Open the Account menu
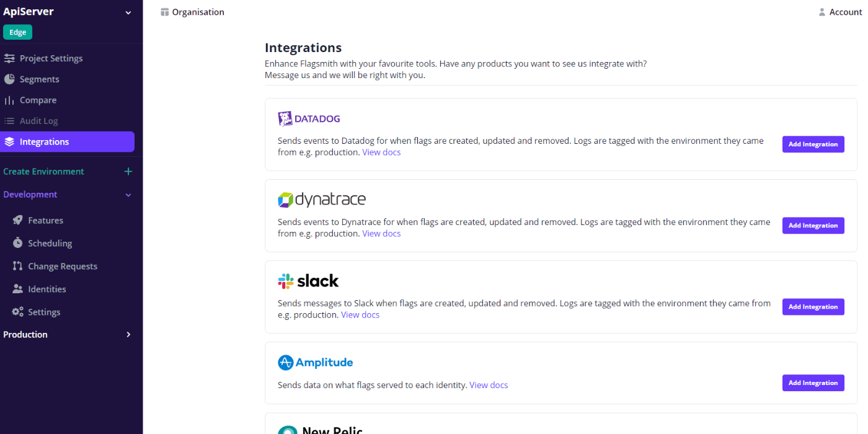Viewport: 868px width, 434px height. click(840, 12)
